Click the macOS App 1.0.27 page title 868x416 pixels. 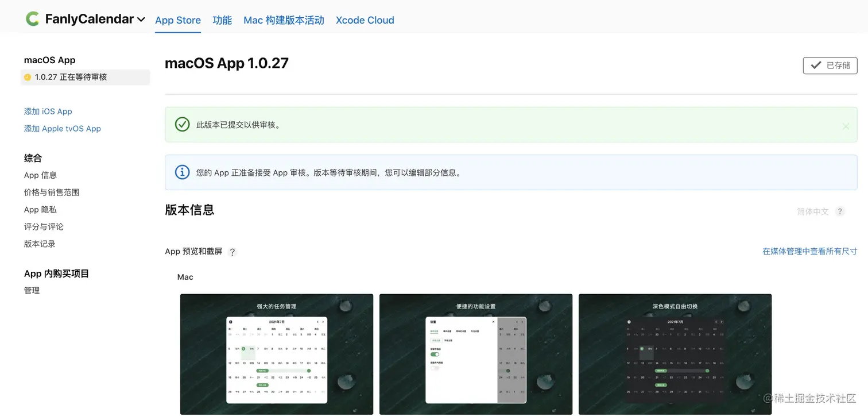pos(227,63)
